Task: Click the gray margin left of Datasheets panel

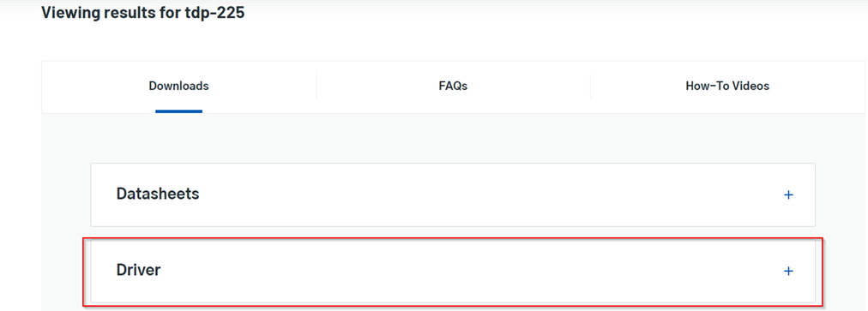Action: tap(66, 194)
